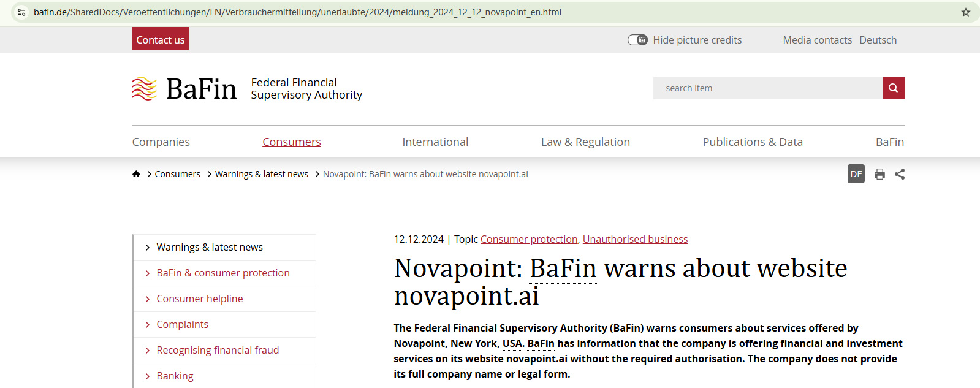This screenshot has width=980, height=388.
Task: Open the BaFin main menu item
Action: 890,142
